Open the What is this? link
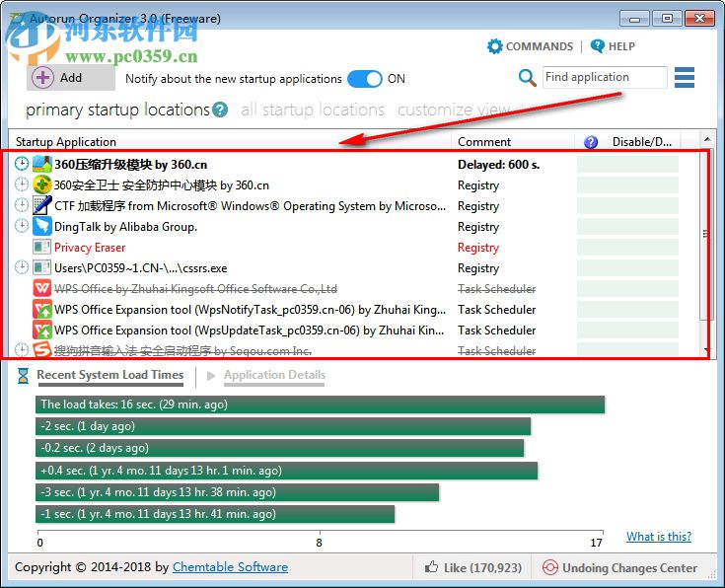The width and height of the screenshot is (725, 588). pyautogui.click(x=659, y=536)
